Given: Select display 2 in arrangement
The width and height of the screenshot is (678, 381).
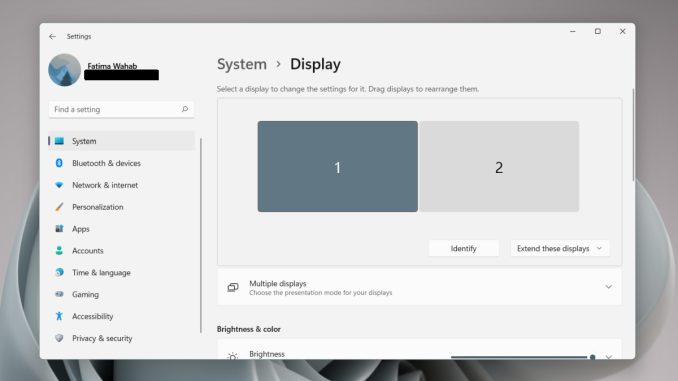Looking at the screenshot, I should (499, 166).
